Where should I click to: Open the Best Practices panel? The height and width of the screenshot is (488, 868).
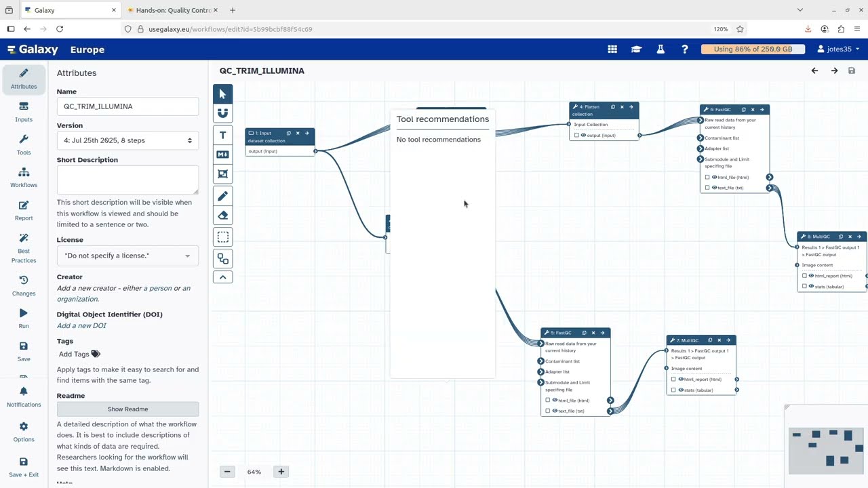[24, 248]
